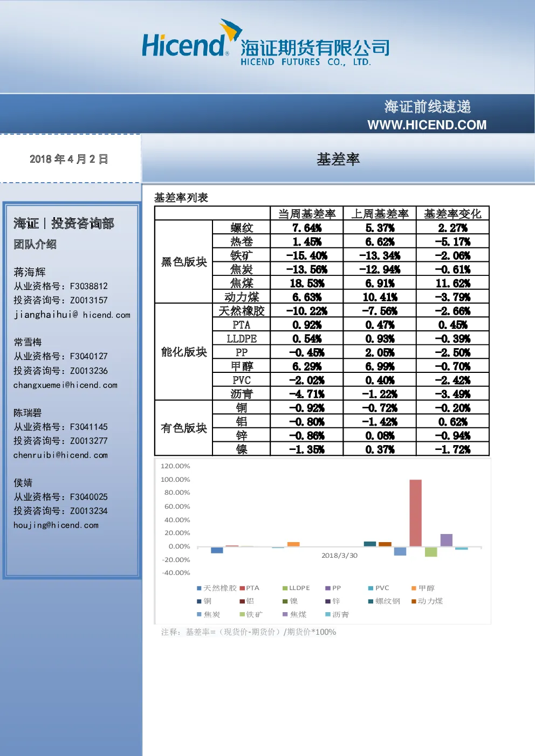The width and height of the screenshot is (535, 756).
Task: Select the 海证前线速递 banner title
Action: 428,107
